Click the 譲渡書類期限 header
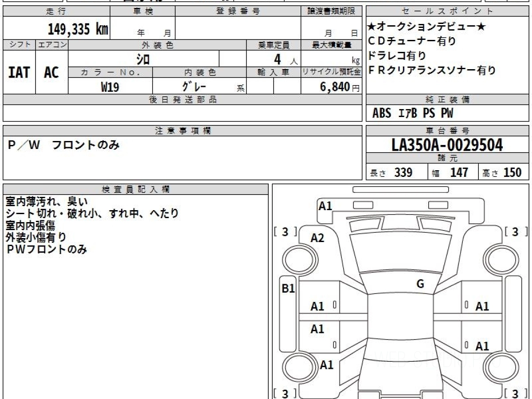532x399 pixels. click(331, 12)
